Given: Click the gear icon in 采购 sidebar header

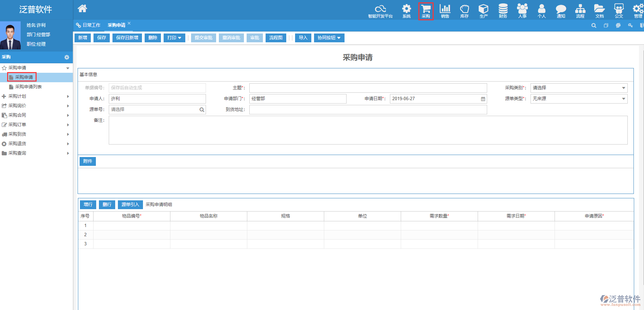Looking at the screenshot, I should coord(67,57).
